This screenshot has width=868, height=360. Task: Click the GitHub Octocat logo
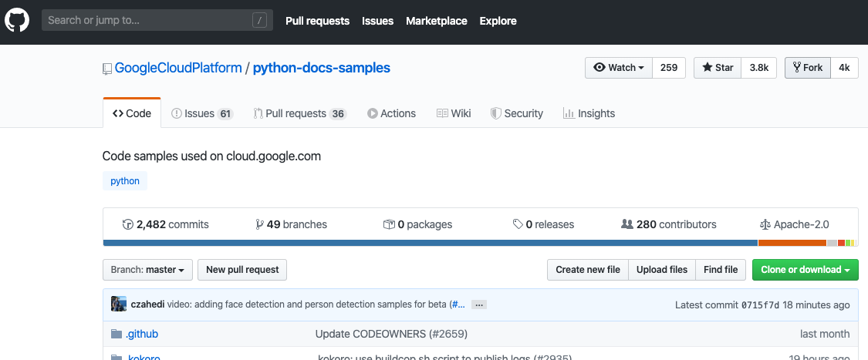(17, 21)
